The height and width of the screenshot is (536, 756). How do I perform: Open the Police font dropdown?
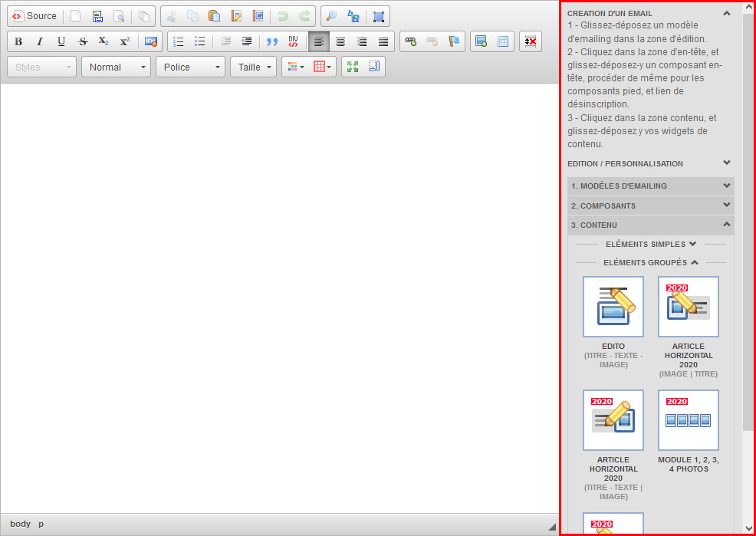tap(190, 67)
